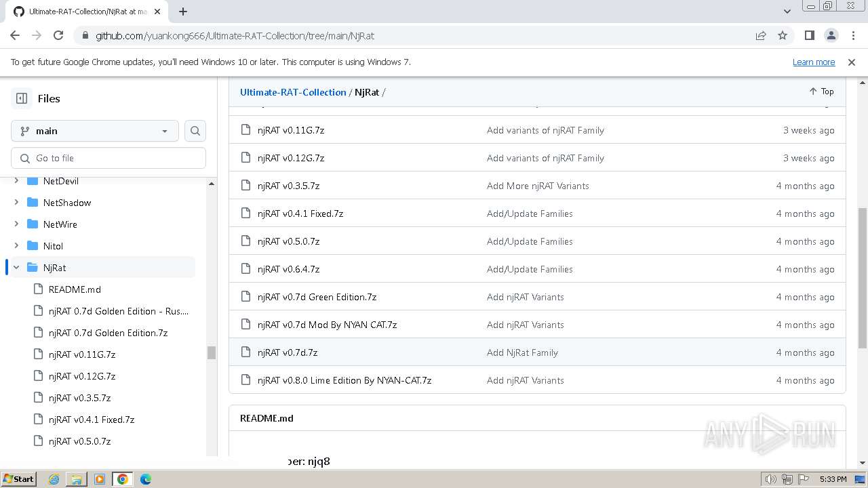The width and height of the screenshot is (868, 488).
Task: Select the NetDevil folder icon
Action: pos(33,181)
